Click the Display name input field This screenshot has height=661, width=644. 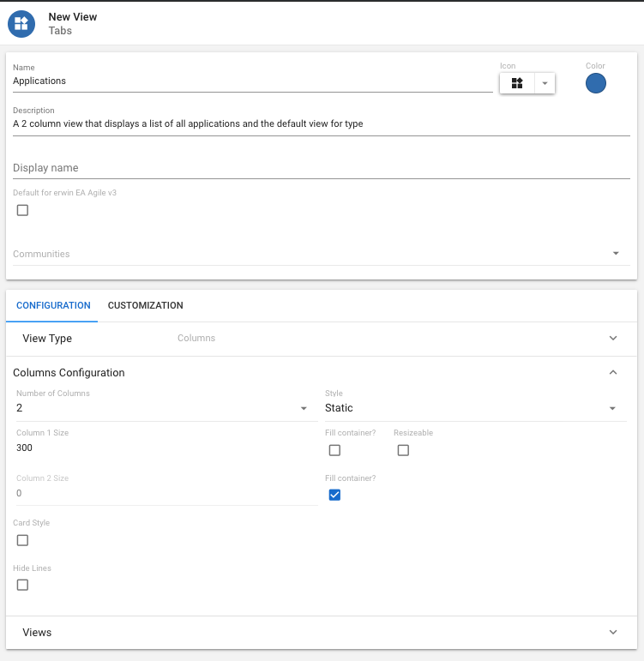coord(321,168)
